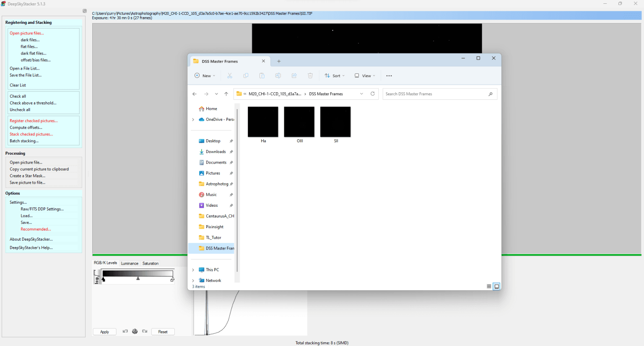
Task: Switch to details list view toggle
Action: coord(489,286)
